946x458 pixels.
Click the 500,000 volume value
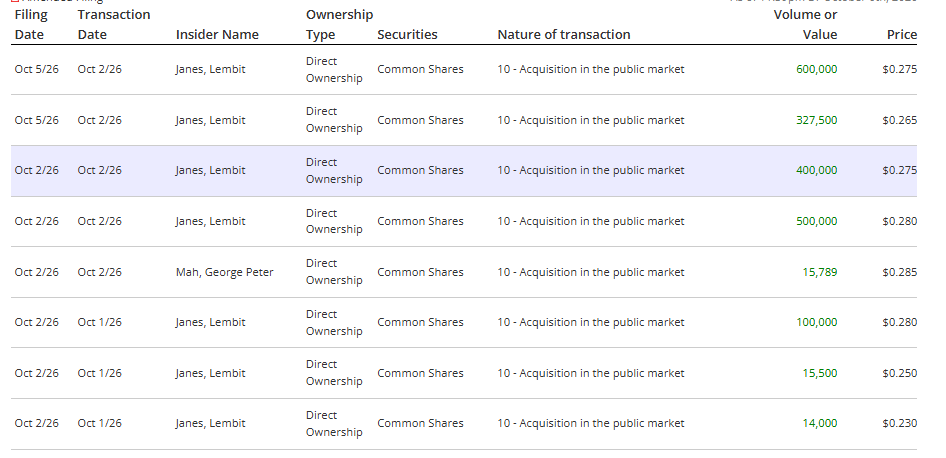pyautogui.click(x=817, y=221)
